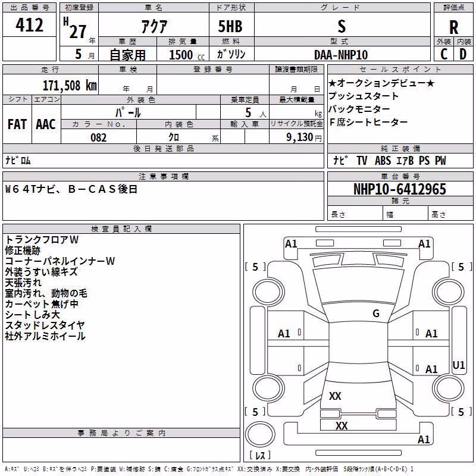Viewport: 476px width, 476px height.
Task: Click the mileage 171,508 km
Action: pyautogui.click(x=70, y=86)
